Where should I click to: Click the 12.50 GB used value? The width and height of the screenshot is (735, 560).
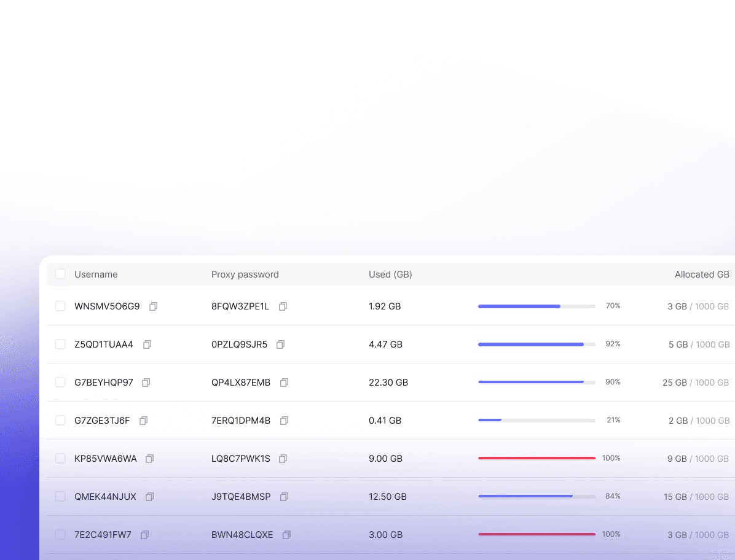[x=388, y=497]
